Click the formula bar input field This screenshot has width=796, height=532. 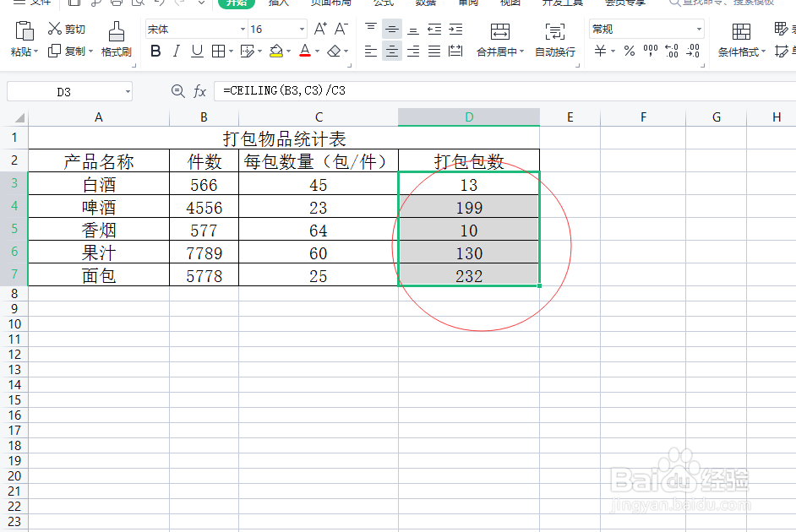(x=504, y=91)
